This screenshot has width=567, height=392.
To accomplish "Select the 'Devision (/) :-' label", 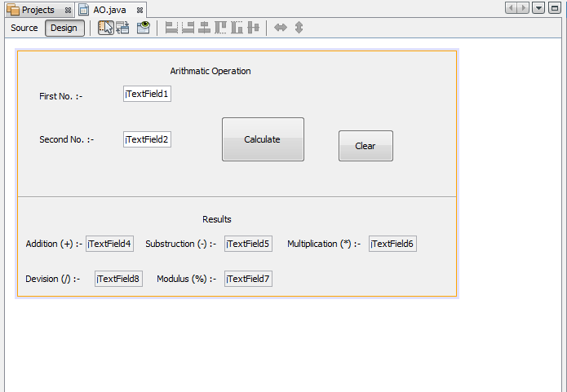I will tap(53, 279).
